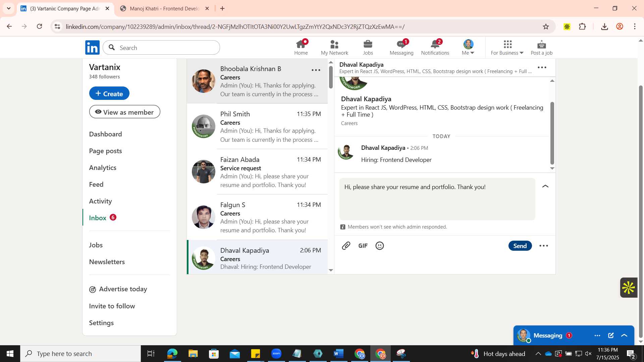The width and height of the screenshot is (644, 362).
Task: Send the message
Action: pos(520,246)
